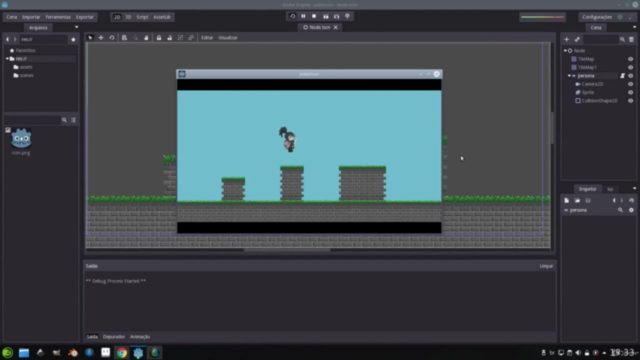Pause the running scene
Screen dimensions: 640x360
pyautogui.click(x=303, y=16)
